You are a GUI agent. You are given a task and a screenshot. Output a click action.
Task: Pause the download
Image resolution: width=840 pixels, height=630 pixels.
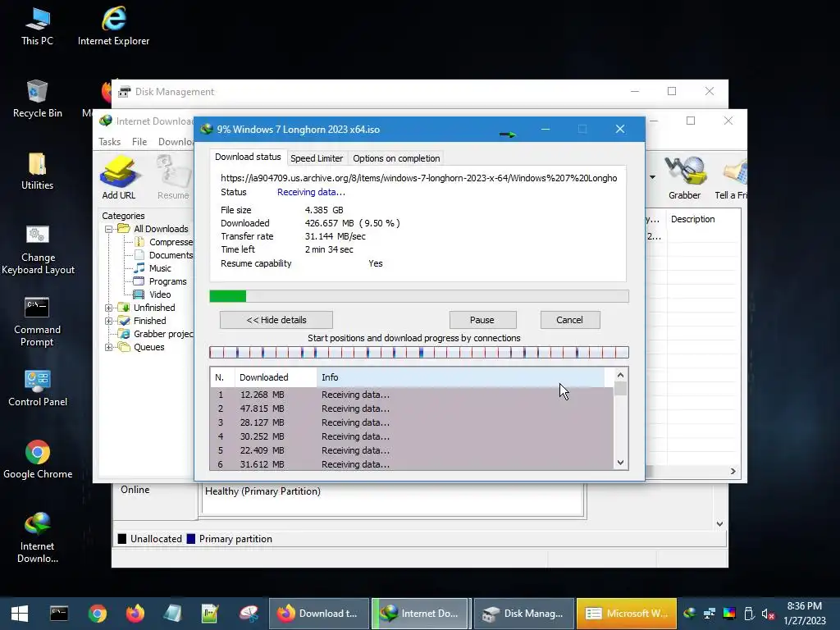pyautogui.click(x=482, y=320)
